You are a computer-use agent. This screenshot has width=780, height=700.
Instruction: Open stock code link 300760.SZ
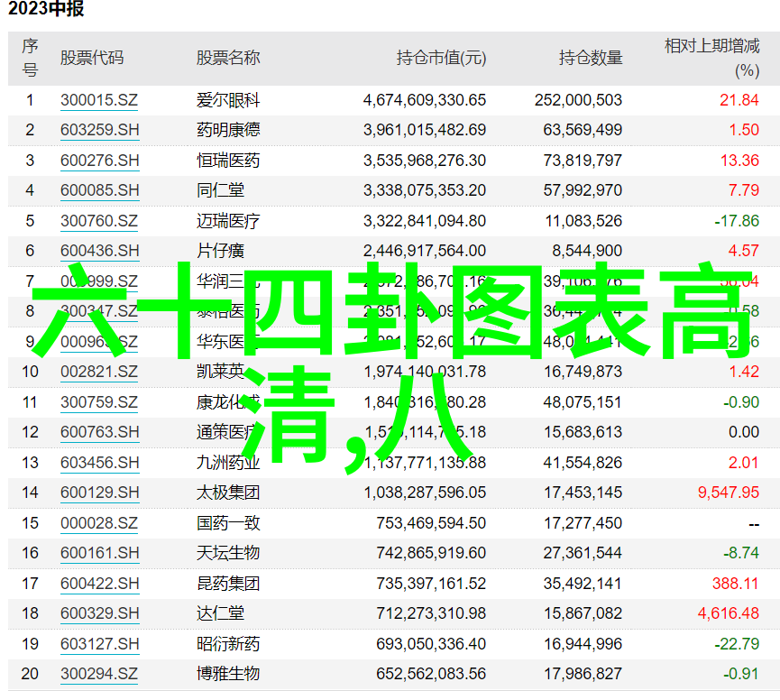pos(99,221)
